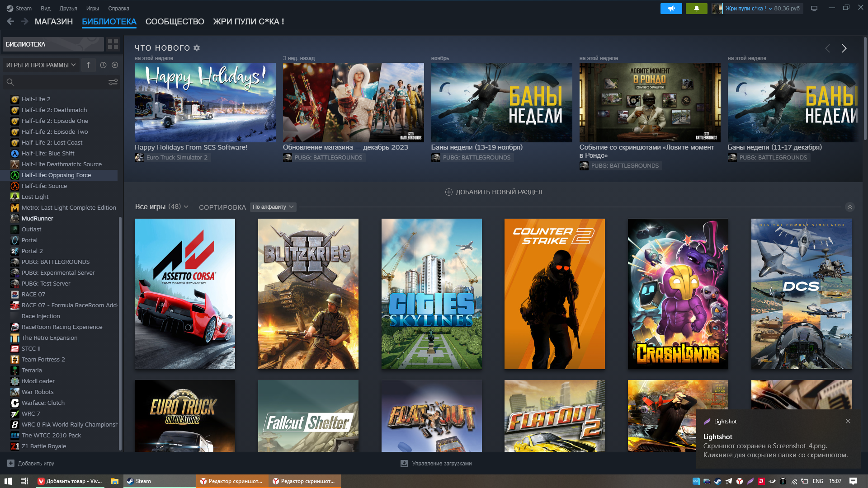Viewport: 868px width, 488px height.
Task: Open sort dropdown По алфавиту
Action: 273,207
